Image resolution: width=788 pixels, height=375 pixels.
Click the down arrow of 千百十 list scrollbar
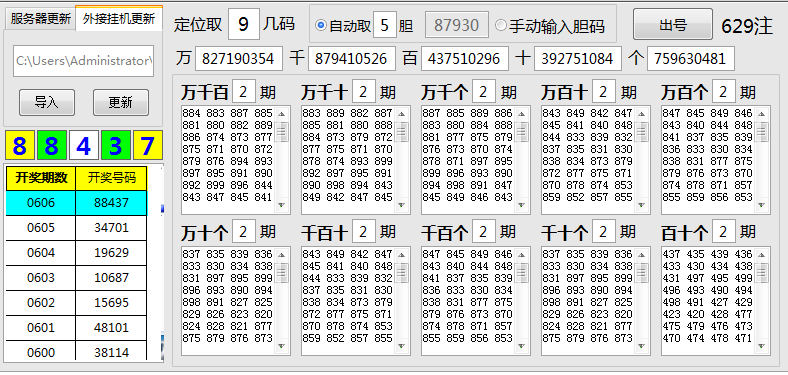(x=402, y=346)
